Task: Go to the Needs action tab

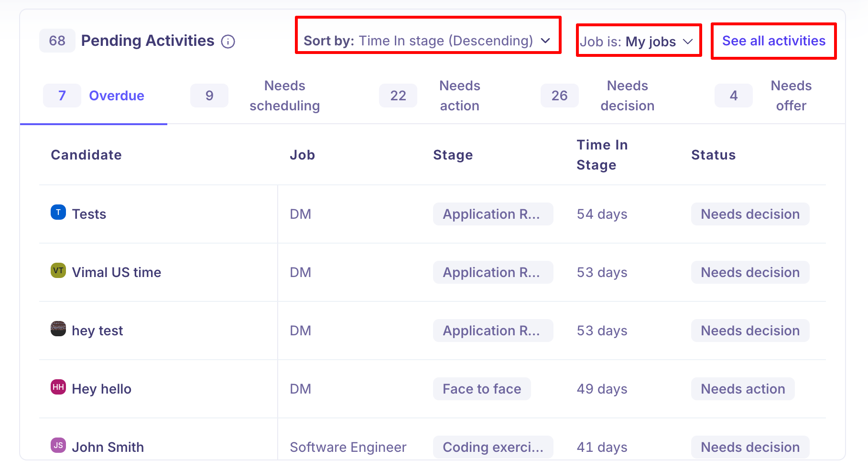Action: point(459,96)
